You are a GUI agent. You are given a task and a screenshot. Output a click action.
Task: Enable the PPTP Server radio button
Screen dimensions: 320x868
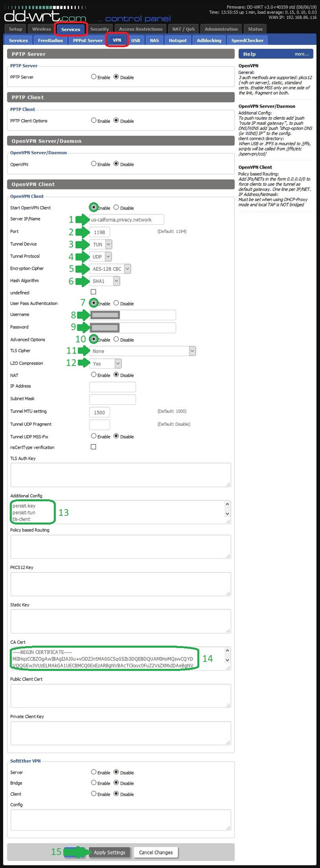click(94, 77)
